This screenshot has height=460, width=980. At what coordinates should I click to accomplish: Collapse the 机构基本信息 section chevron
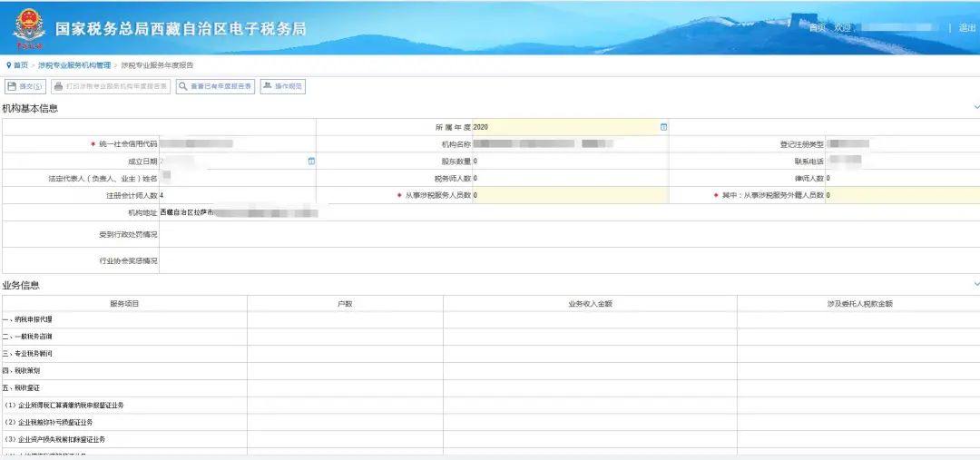pos(975,108)
